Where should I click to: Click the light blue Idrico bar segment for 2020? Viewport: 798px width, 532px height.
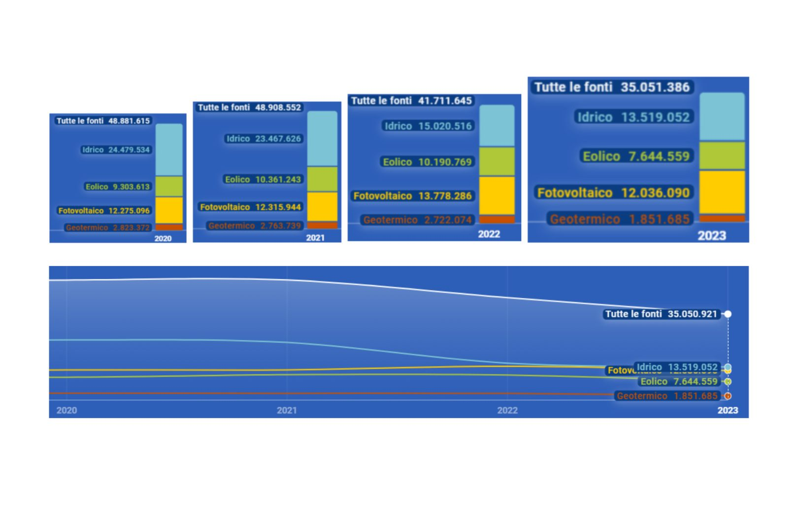click(169, 150)
